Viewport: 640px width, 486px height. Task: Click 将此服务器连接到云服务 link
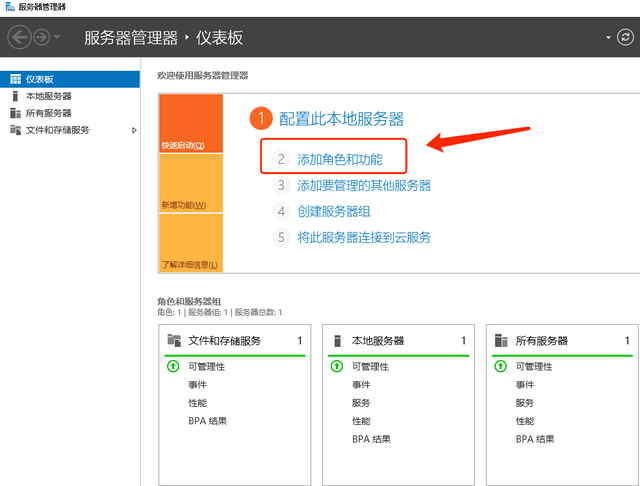coord(364,237)
